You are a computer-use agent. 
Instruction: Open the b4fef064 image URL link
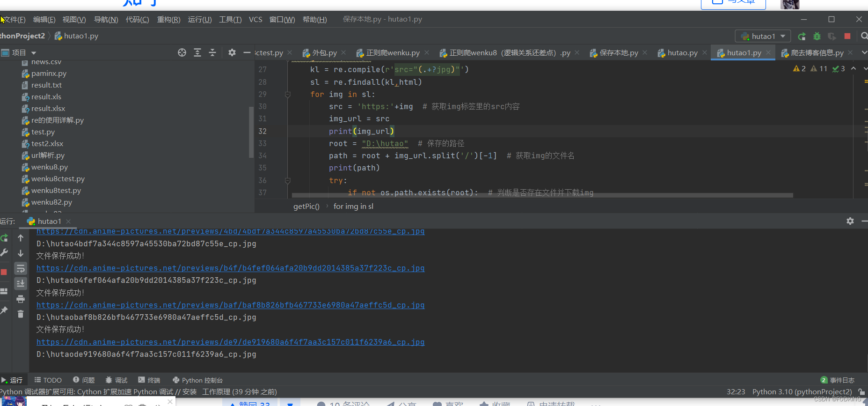[x=231, y=268]
